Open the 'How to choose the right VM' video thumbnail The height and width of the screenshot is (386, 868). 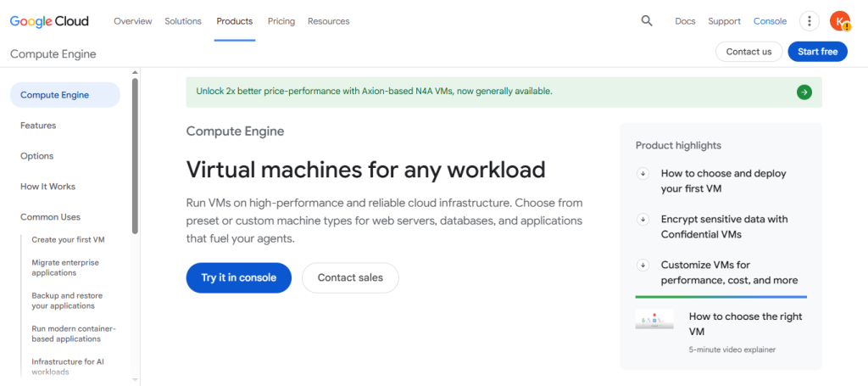click(654, 320)
